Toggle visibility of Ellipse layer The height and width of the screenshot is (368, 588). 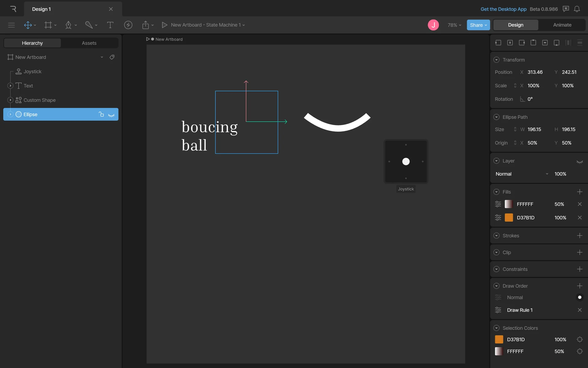tap(111, 115)
